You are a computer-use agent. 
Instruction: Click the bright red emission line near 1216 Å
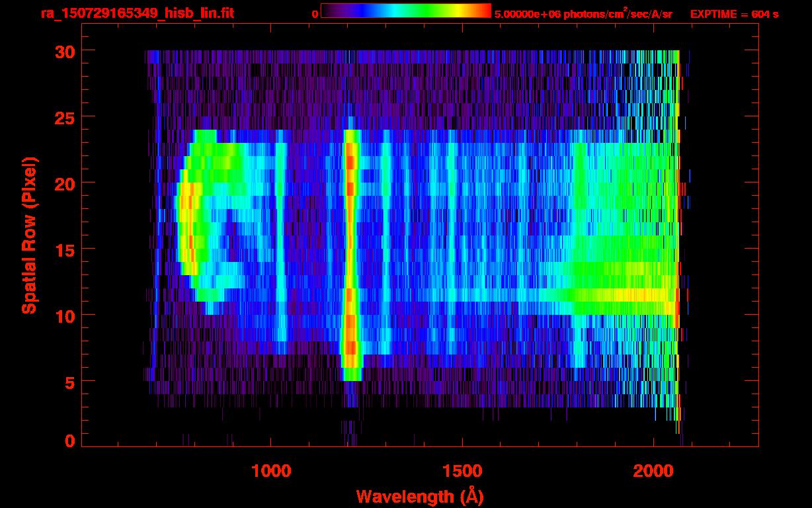pos(350,255)
